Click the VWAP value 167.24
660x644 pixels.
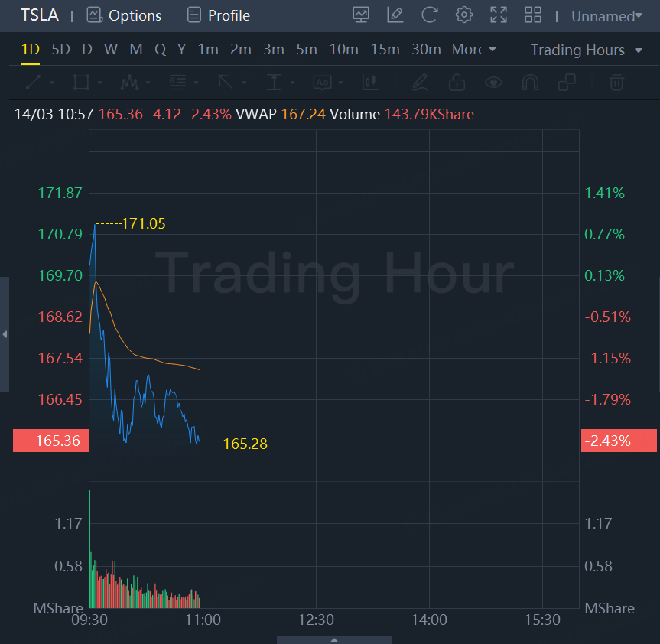(x=303, y=115)
